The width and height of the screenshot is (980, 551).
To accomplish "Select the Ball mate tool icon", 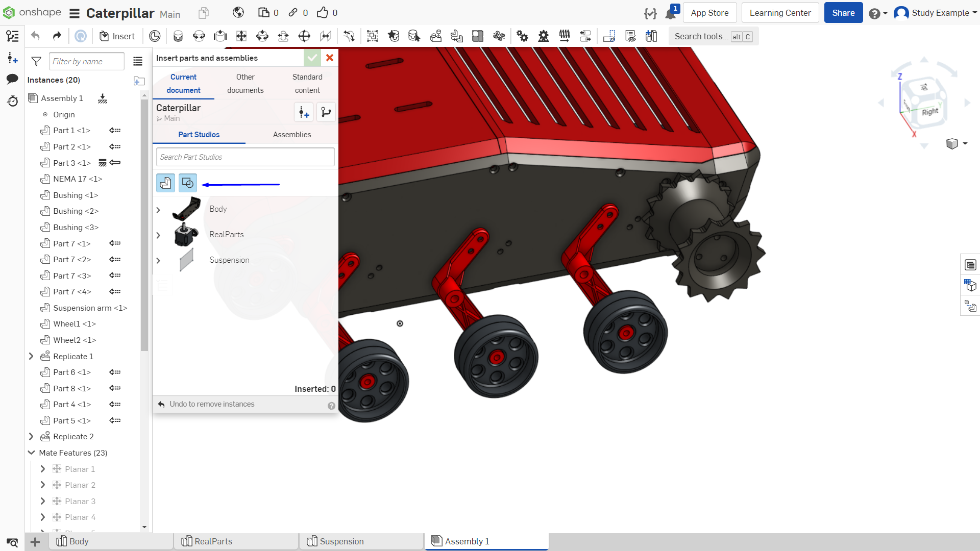I will [304, 36].
